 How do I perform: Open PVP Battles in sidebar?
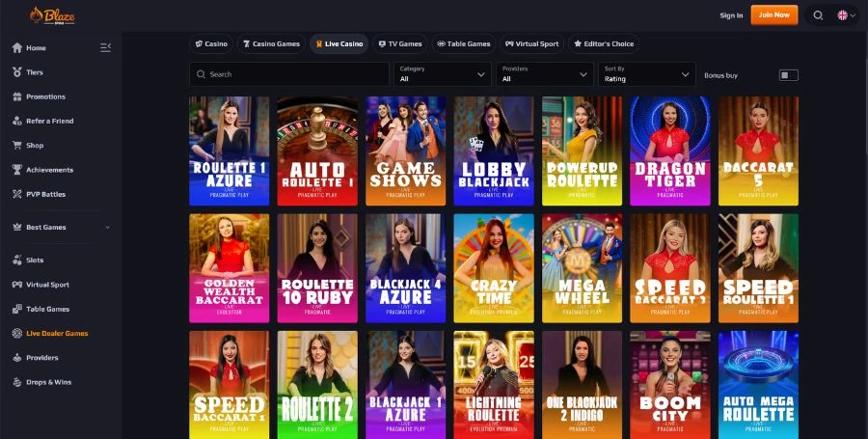tap(46, 194)
